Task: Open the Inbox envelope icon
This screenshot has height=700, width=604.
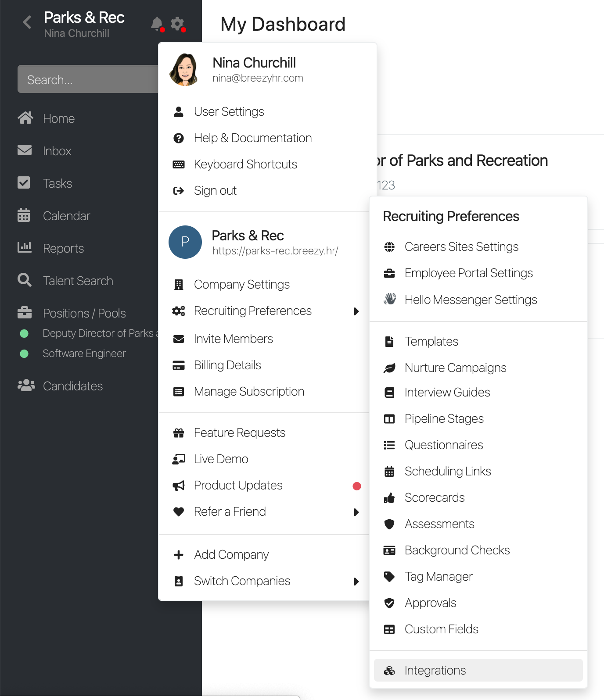Action: pyautogui.click(x=25, y=150)
